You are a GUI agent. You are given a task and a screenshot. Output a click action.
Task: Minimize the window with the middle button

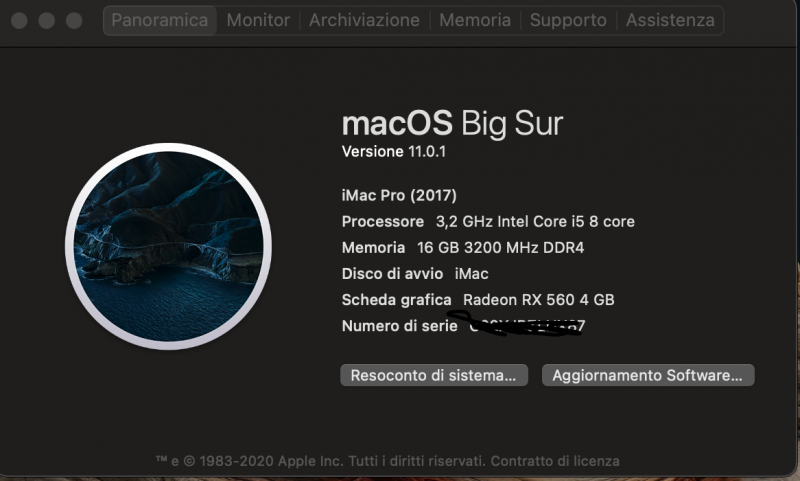pos(46,20)
